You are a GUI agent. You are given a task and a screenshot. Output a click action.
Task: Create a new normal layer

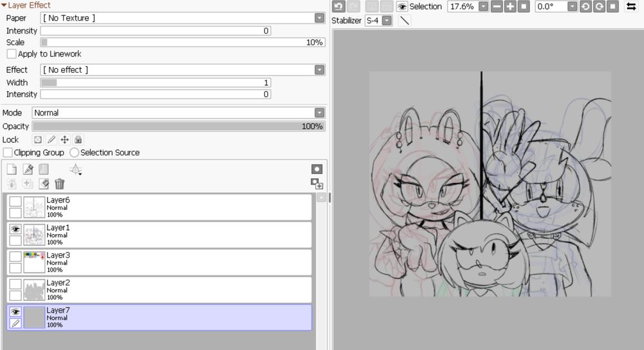[x=12, y=169]
